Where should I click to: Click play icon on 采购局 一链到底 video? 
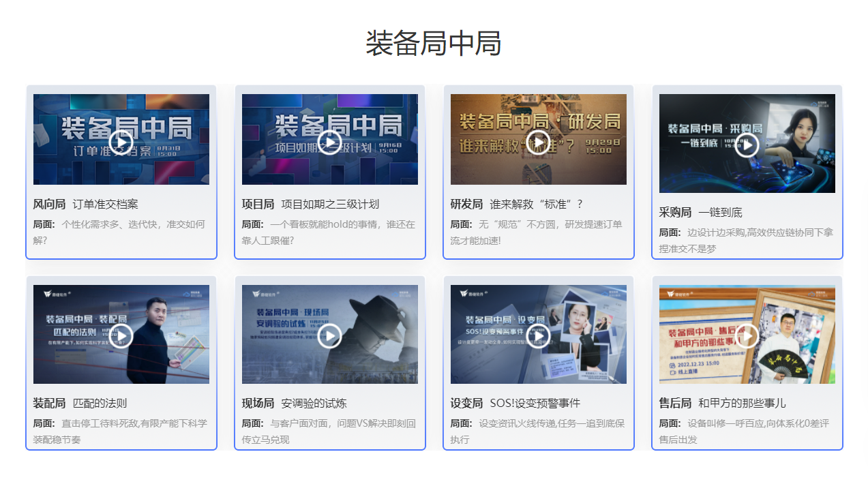coord(747,145)
